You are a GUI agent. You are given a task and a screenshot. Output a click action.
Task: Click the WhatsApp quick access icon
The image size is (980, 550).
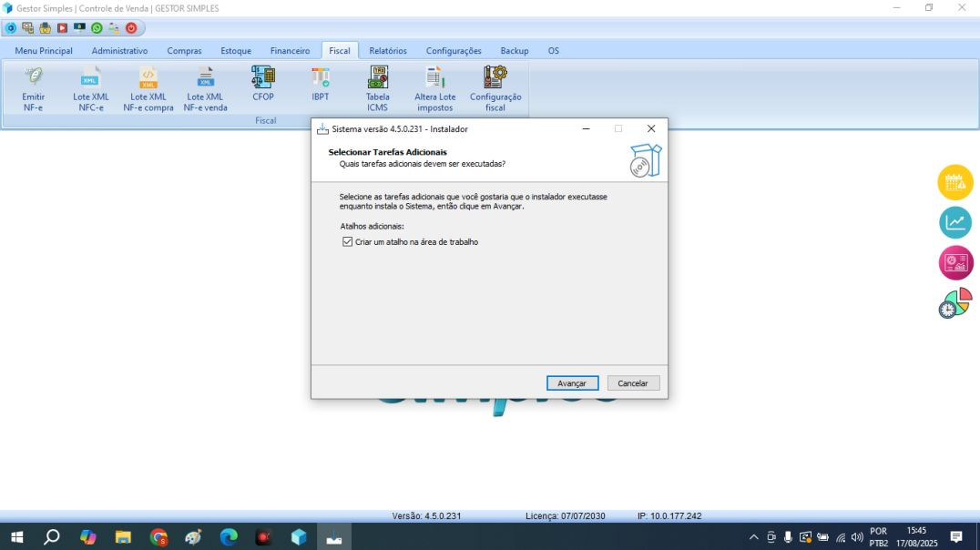(x=97, y=28)
